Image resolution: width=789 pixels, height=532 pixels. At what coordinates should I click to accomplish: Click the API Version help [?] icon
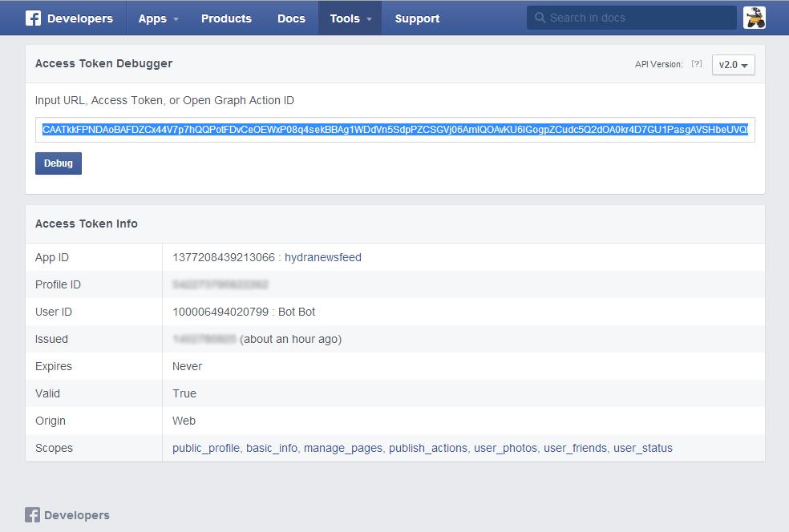(697, 64)
